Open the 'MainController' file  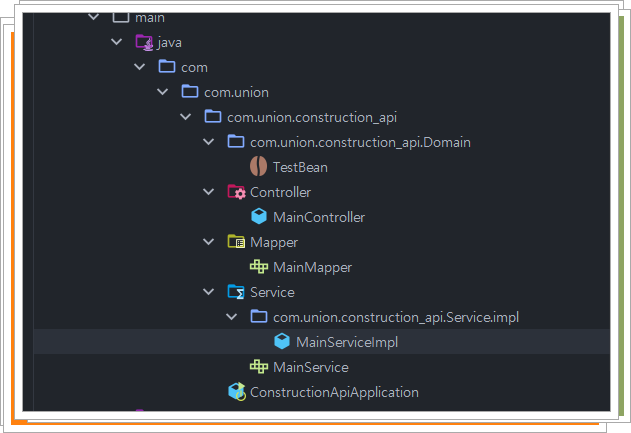[x=319, y=217]
